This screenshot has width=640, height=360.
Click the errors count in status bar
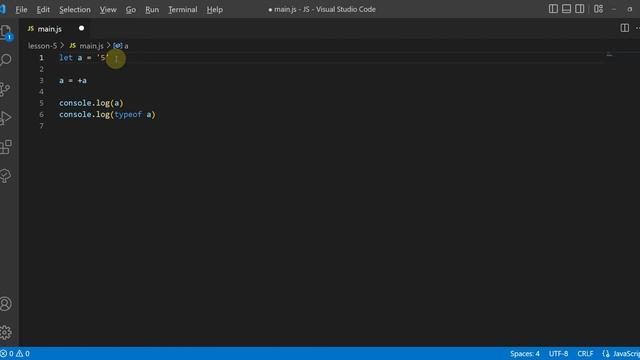[x=7, y=353]
